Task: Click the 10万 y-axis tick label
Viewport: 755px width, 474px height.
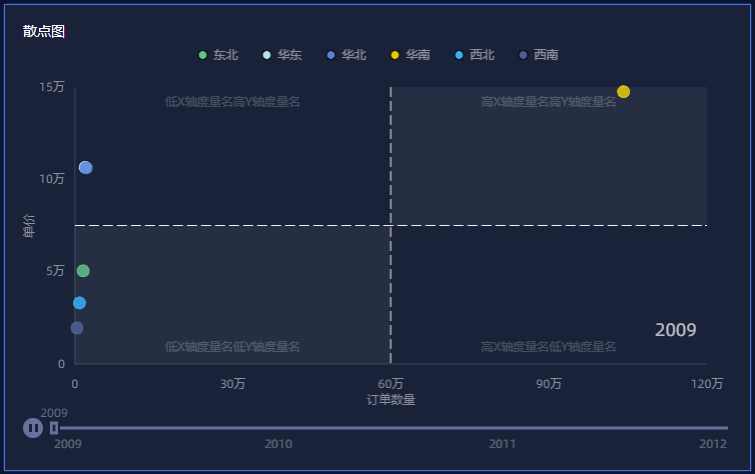Action: click(x=52, y=179)
